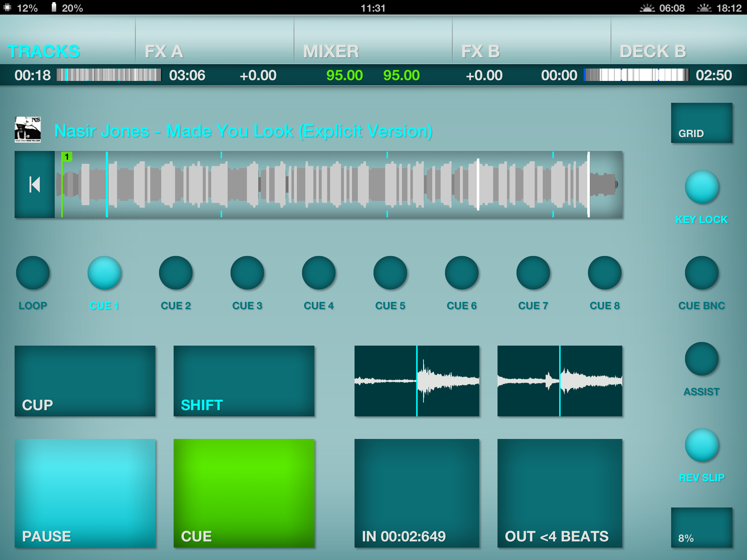Image resolution: width=747 pixels, height=560 pixels.
Task: Trigger the CUE 8 round button
Action: (605, 273)
